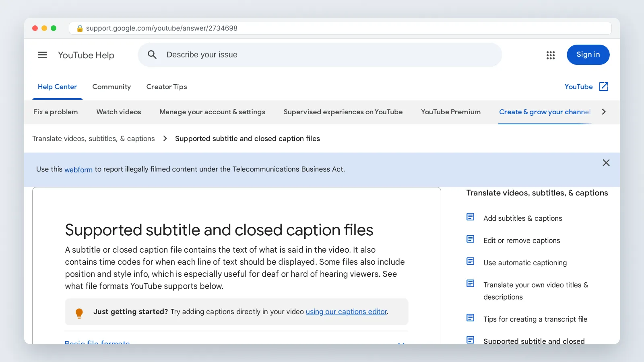Click the YouTube external link icon
644x362 pixels.
pos(604,86)
